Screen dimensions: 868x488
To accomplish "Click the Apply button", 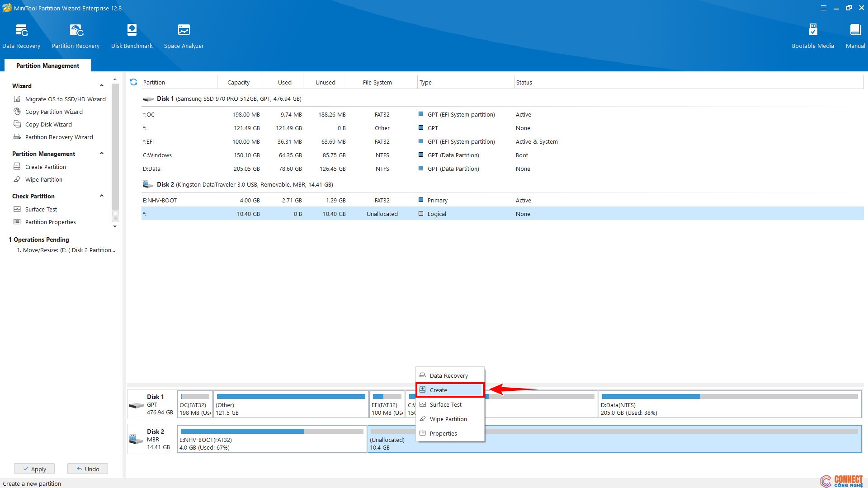I will (x=34, y=469).
